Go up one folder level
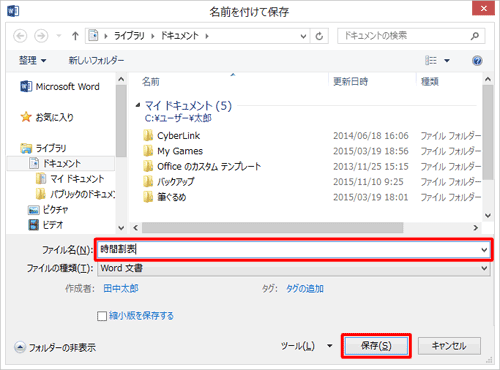500x370 pixels. (x=75, y=36)
